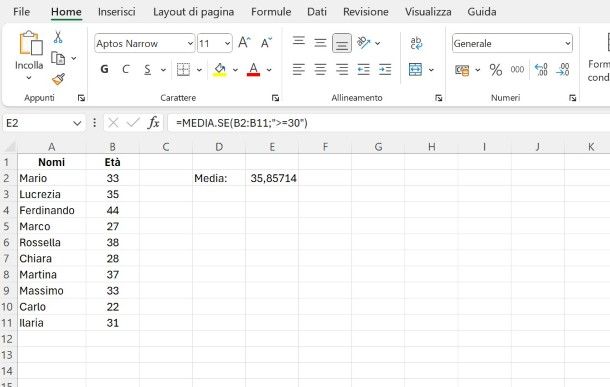
Task: Open Allineamento dialog launcher
Action: tap(438, 98)
